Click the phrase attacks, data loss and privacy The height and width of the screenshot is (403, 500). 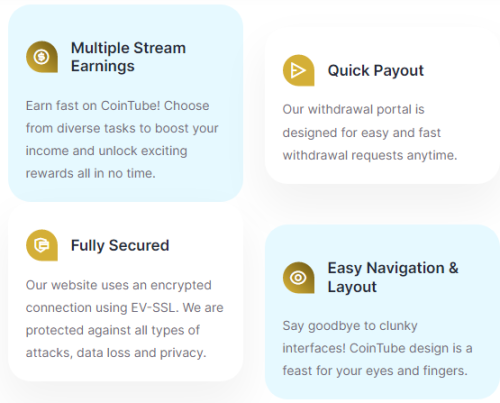click(116, 353)
